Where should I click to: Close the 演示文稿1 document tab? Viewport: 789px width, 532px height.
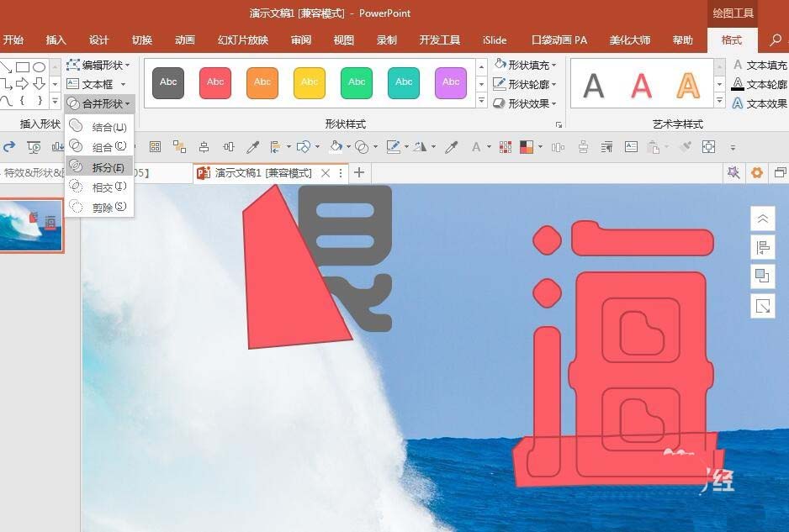click(326, 173)
